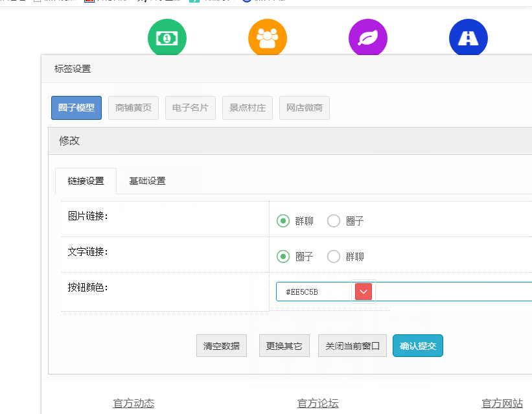Screen dimensions: 532x414
Task: Select the 商铺黄页 label type
Action: coord(133,108)
